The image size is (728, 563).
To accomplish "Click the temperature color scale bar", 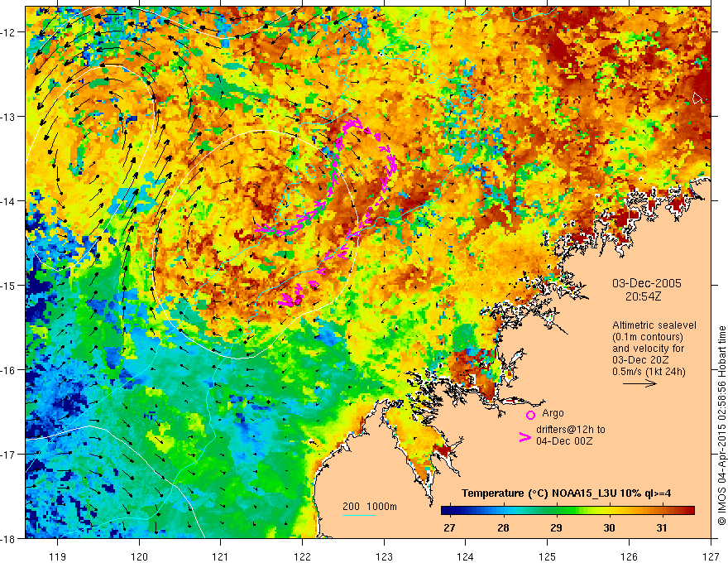I will pos(568,511).
